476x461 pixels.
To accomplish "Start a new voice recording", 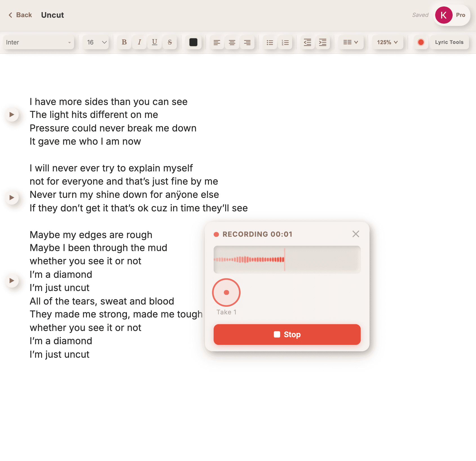I will tap(421, 42).
